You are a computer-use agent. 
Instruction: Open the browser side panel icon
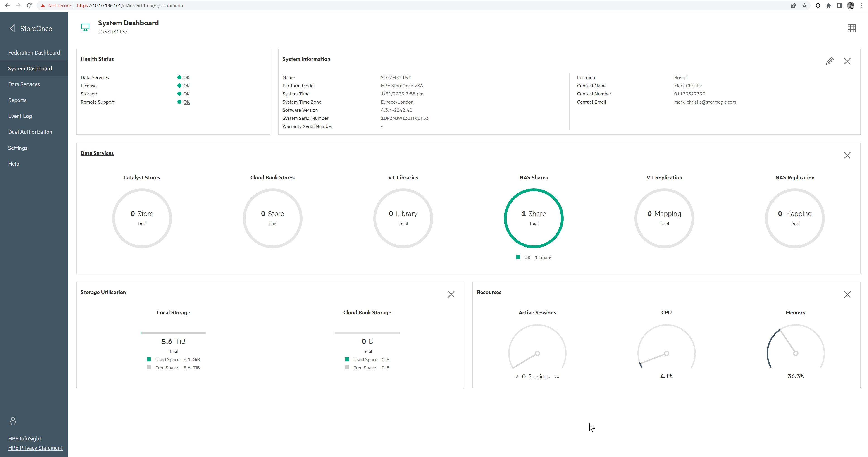click(x=839, y=5)
